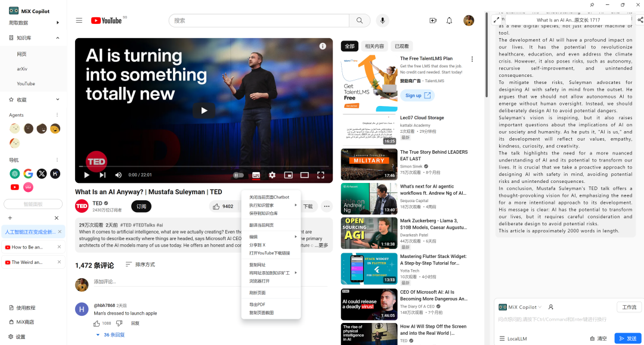Image resolution: width=644 pixels, height=345 pixels.
Task: Click the YouTube logo
Action: (x=106, y=20)
